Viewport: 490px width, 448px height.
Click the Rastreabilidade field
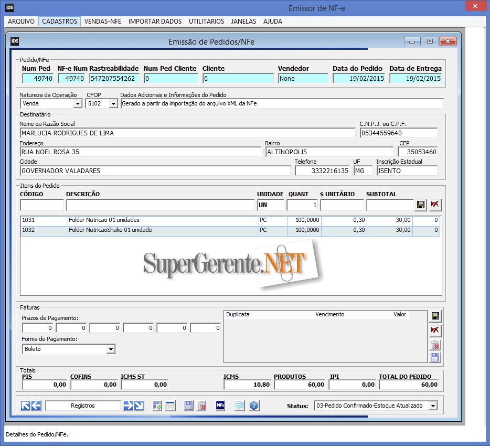tap(114, 78)
